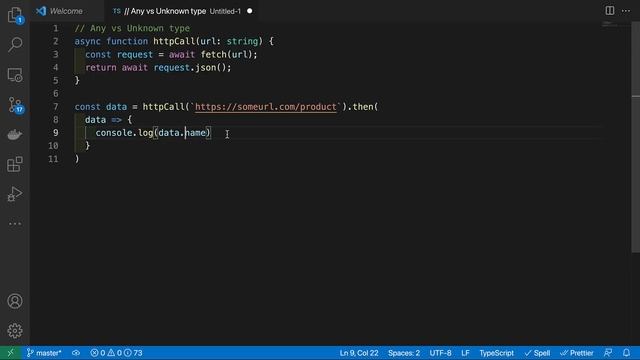Toggle the Spell checker status item
This screenshot has width=640, height=360.
(537, 353)
